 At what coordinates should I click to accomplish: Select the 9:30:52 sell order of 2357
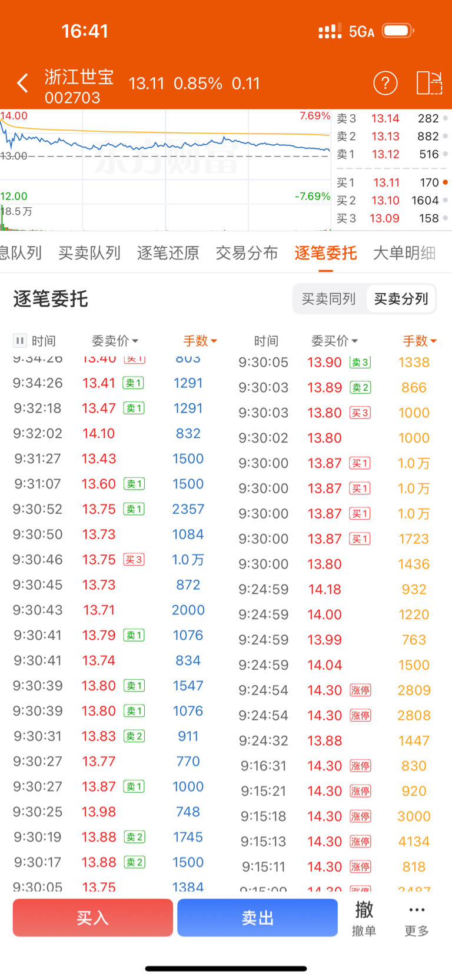(x=112, y=509)
